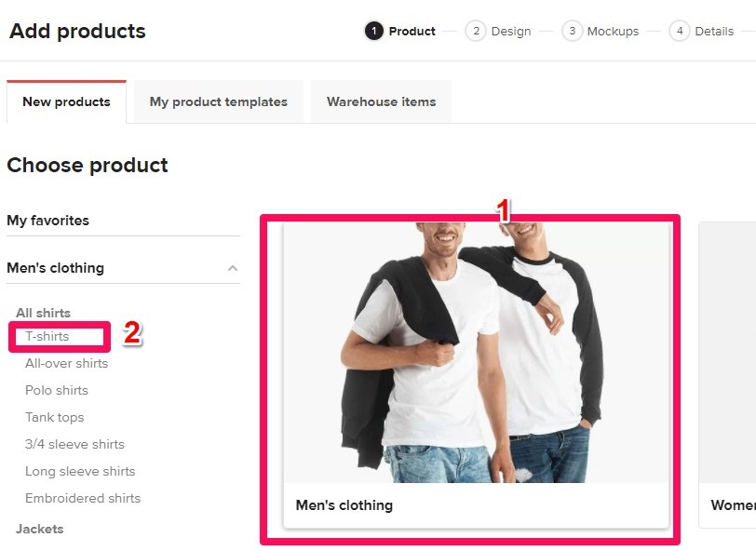Select Embroidered shirts category
This screenshot has height=551, width=756.
pos(83,498)
